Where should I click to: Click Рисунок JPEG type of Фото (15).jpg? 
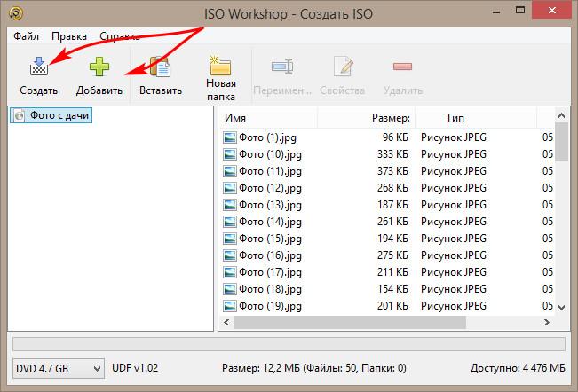pyautogui.click(x=454, y=239)
